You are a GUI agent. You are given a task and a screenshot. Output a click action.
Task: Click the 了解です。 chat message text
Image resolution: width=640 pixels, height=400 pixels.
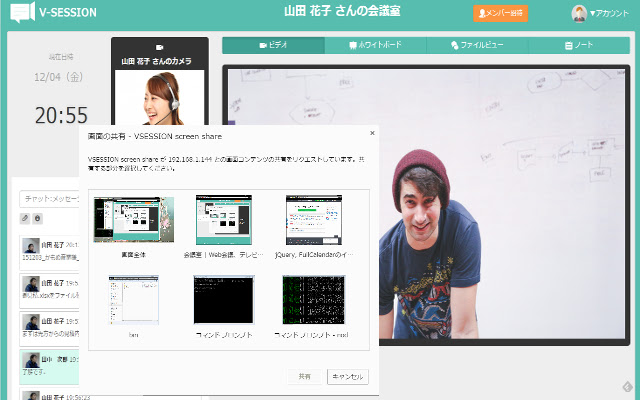point(34,372)
